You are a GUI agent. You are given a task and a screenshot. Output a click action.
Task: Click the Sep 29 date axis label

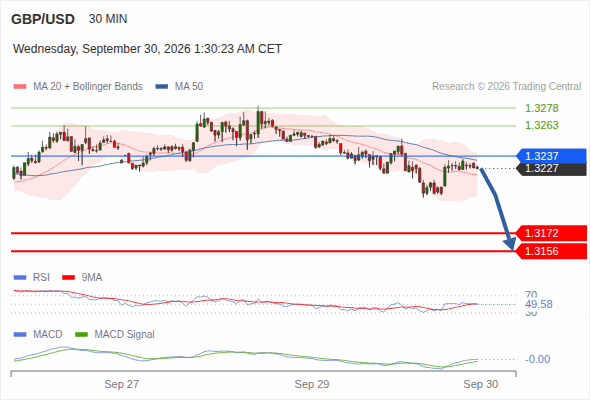[x=312, y=384]
